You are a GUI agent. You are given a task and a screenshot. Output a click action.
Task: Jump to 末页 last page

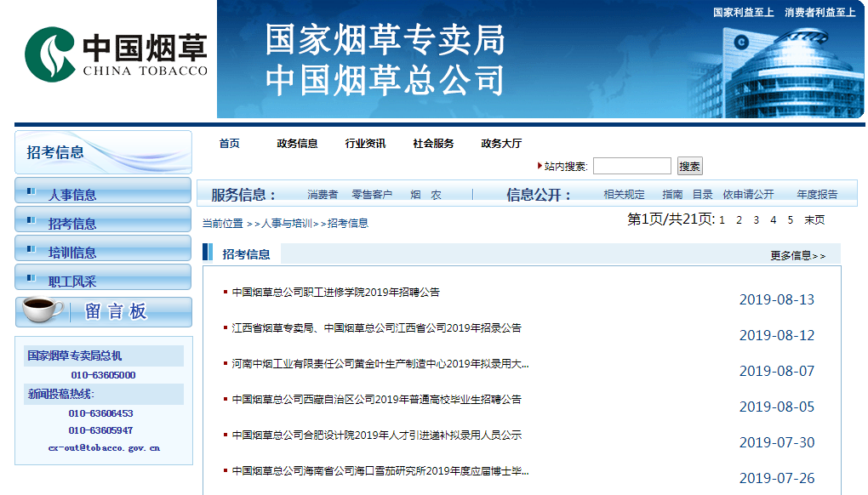coord(814,220)
